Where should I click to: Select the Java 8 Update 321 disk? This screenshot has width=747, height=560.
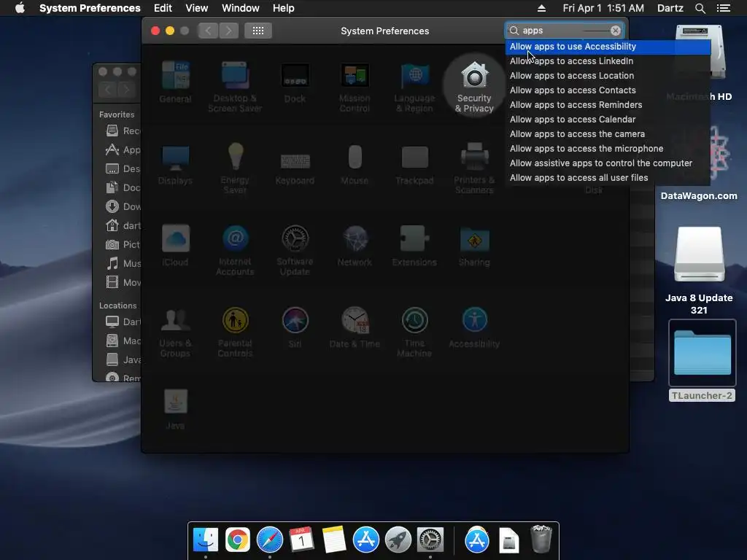(699, 271)
